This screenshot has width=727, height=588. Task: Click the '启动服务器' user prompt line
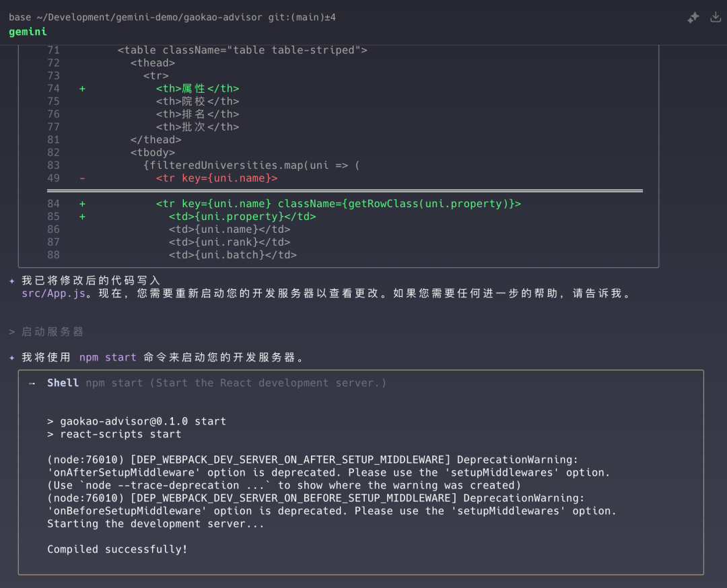46,332
